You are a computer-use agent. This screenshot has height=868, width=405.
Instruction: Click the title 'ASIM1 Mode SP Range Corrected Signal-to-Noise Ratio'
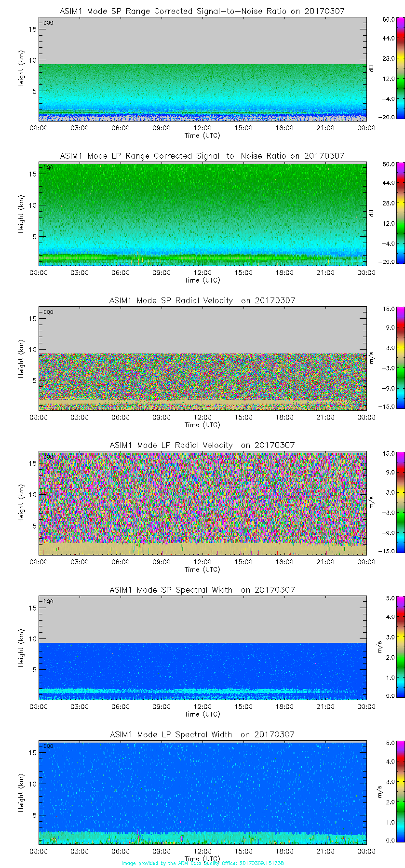click(x=202, y=11)
